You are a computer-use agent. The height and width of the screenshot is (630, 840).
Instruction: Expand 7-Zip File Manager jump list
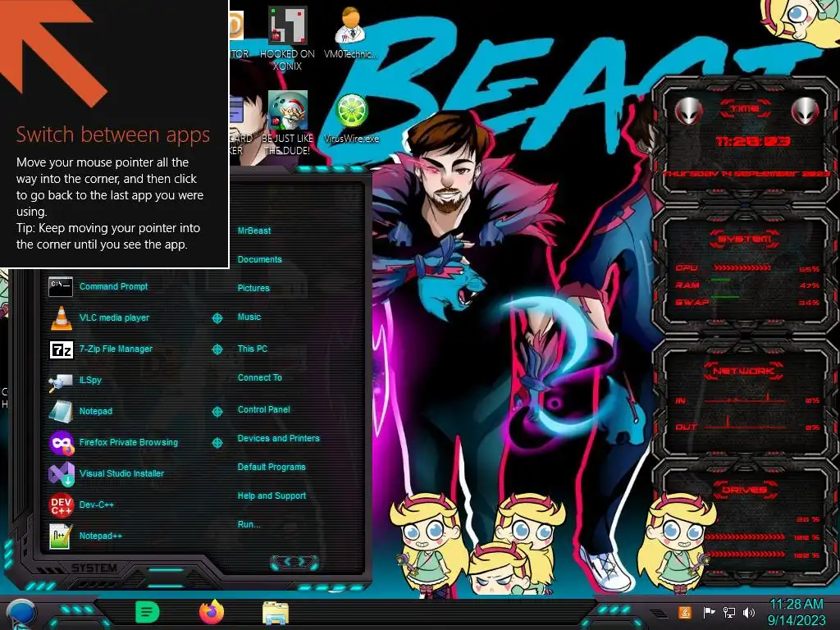coord(217,349)
